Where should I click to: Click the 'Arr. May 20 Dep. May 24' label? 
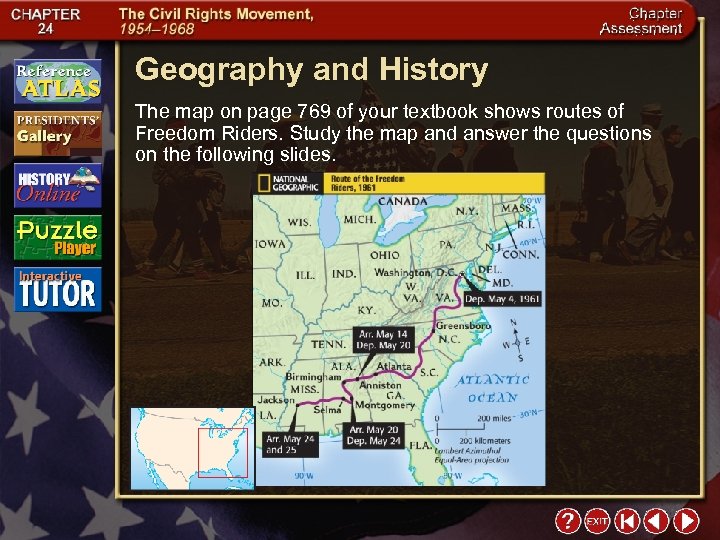373,435
